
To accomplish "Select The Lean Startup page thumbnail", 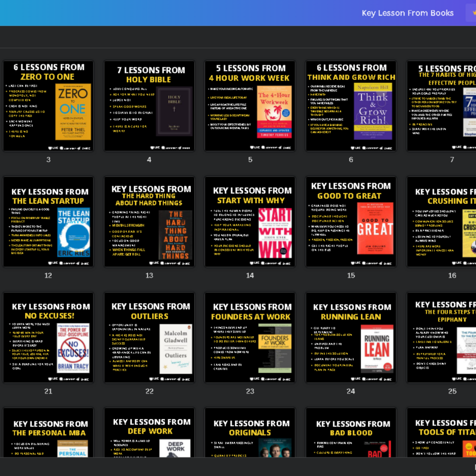I will coord(48,222).
